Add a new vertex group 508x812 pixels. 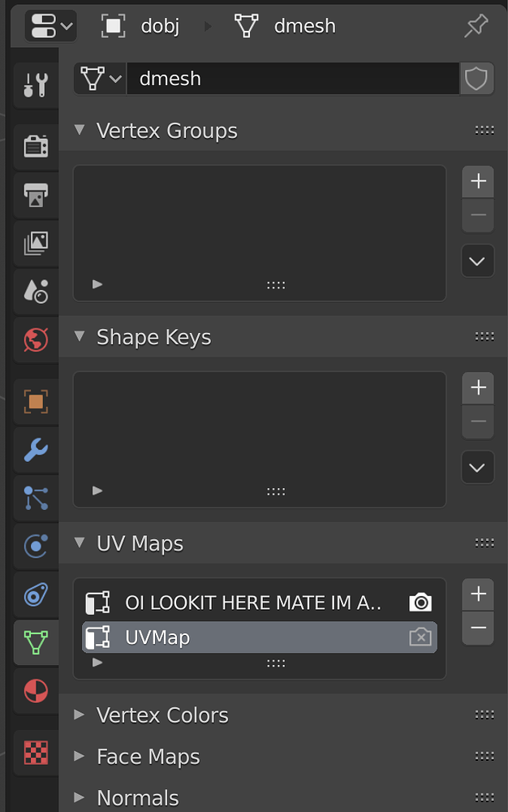[478, 182]
